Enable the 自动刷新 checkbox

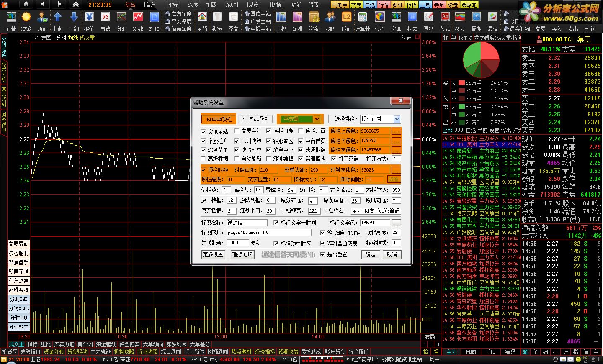click(237, 159)
